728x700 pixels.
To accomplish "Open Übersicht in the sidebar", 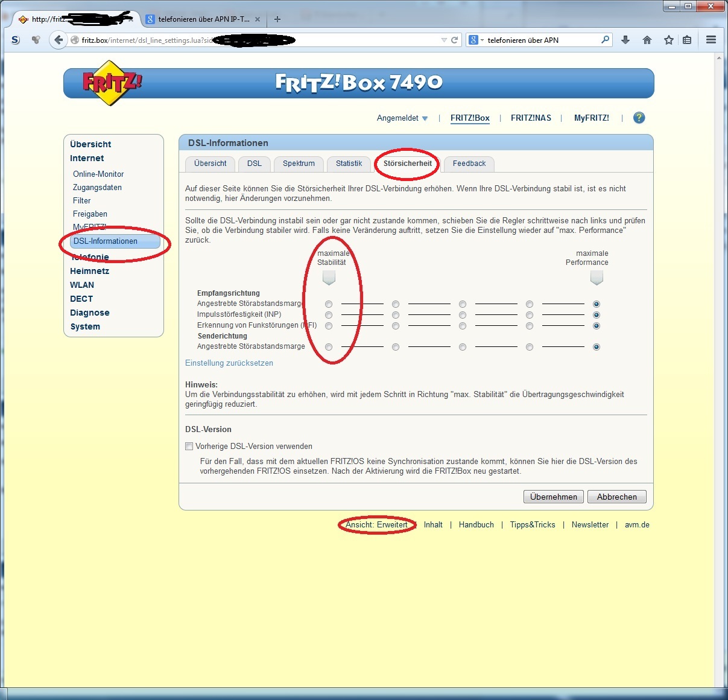I will (90, 144).
